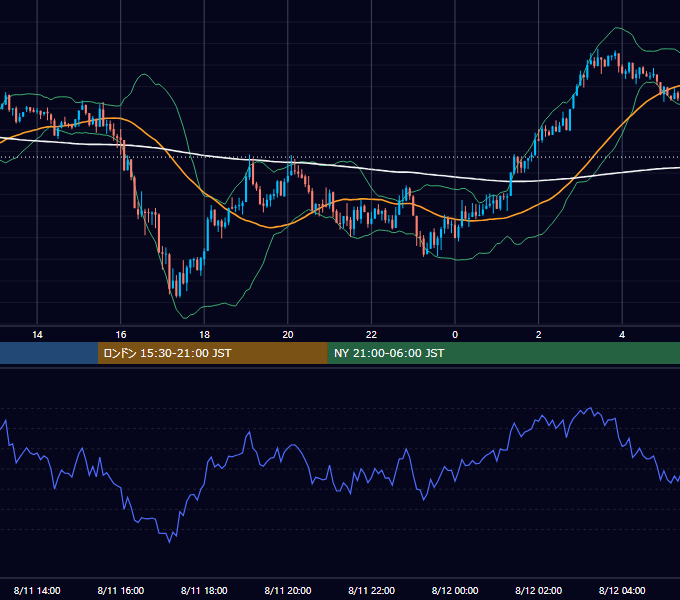Click the NY 21:00-06:00 JST session bar
The image size is (680, 600).
(503, 353)
